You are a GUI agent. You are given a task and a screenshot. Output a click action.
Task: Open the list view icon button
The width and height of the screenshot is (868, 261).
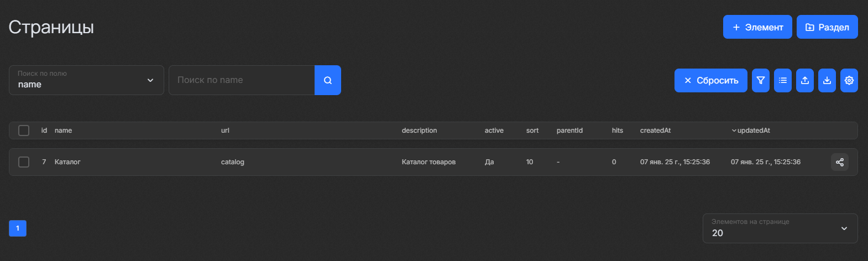pos(782,81)
